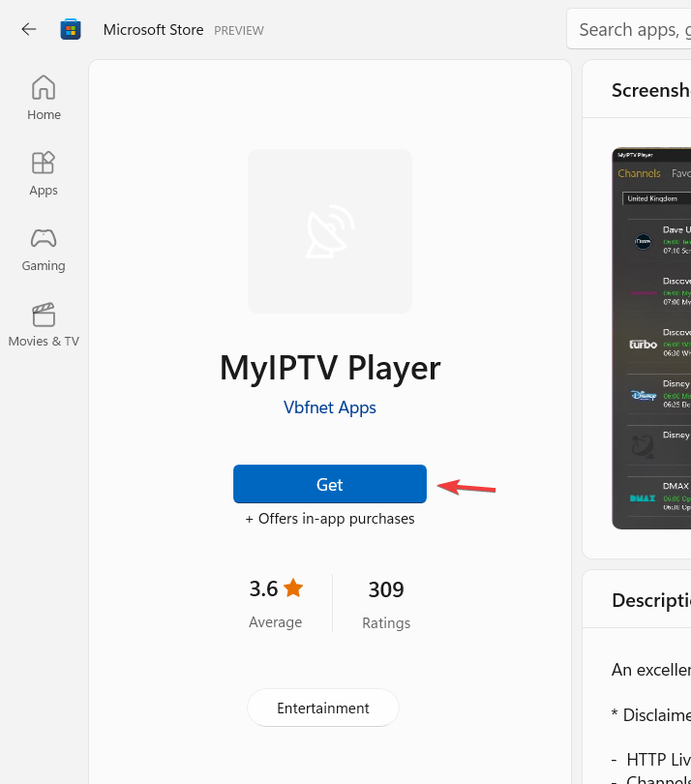
Task: Click the Screenshots section heading
Action: coord(651,91)
